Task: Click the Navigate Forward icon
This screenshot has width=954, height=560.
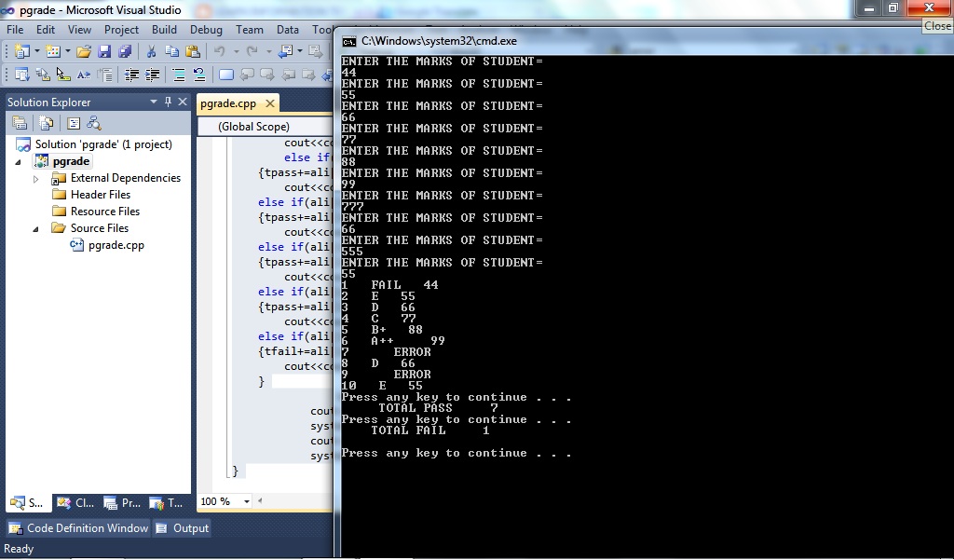Action: tap(315, 52)
